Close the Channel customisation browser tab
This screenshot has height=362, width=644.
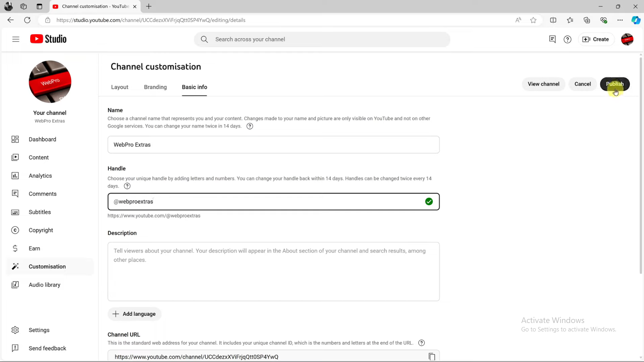coord(135,6)
